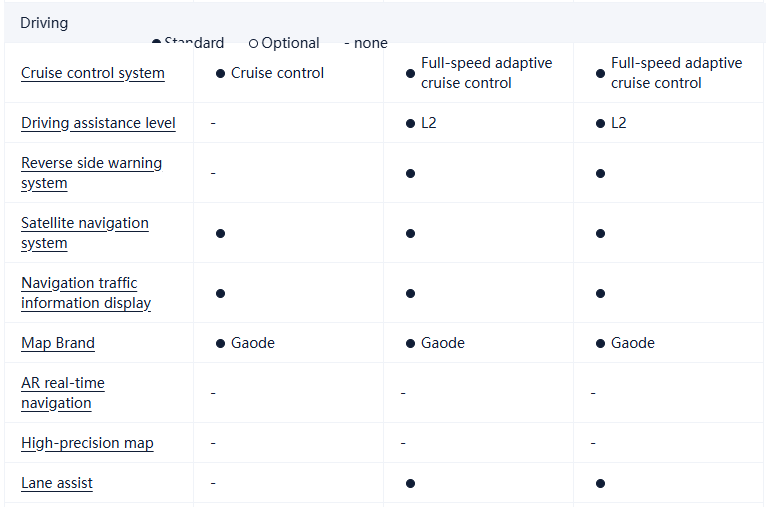Click Gaode in the first model column
The height and width of the screenshot is (507, 775).
point(252,343)
